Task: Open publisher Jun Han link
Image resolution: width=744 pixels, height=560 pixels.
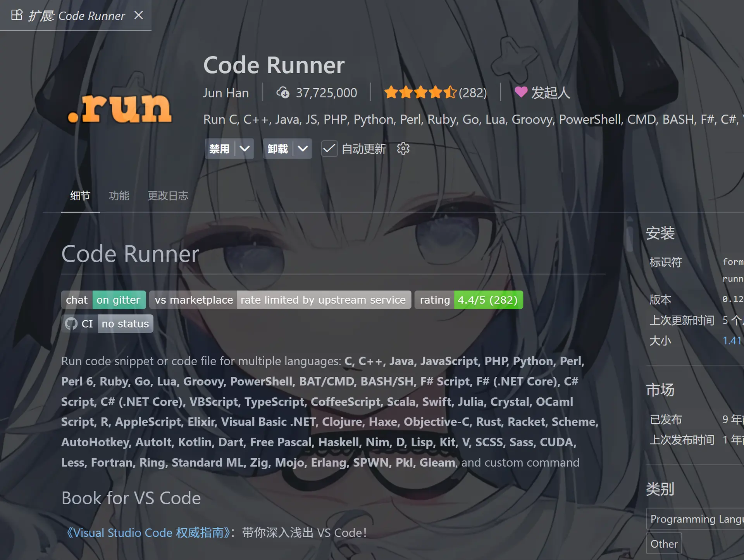Action: [226, 93]
